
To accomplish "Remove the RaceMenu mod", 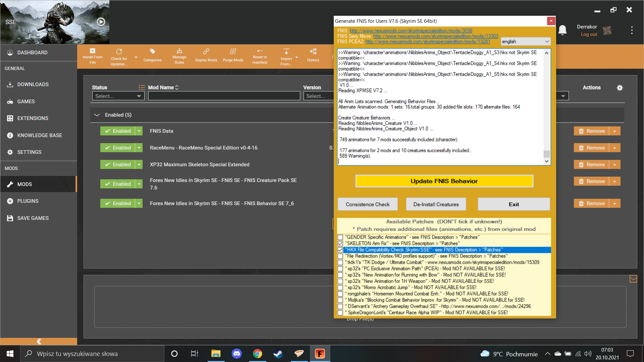I will point(592,148).
